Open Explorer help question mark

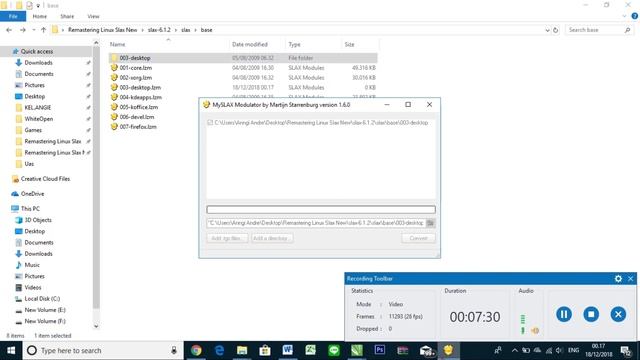pos(634,16)
